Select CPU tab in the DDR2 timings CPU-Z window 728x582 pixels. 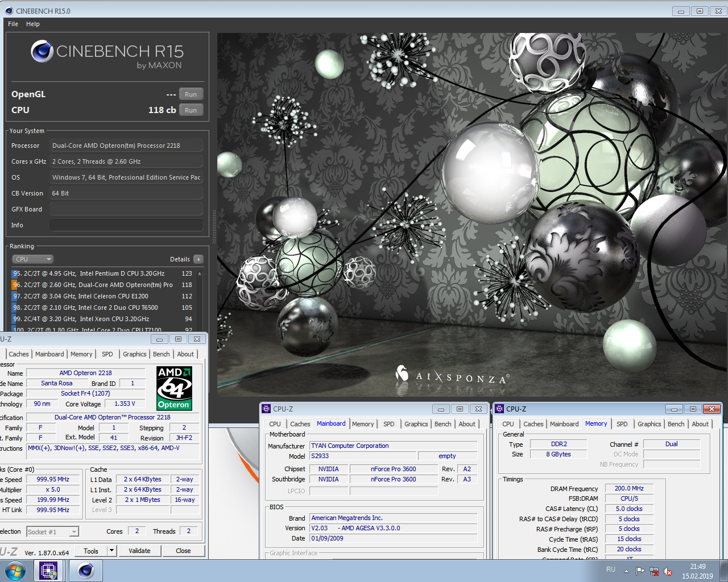click(508, 424)
